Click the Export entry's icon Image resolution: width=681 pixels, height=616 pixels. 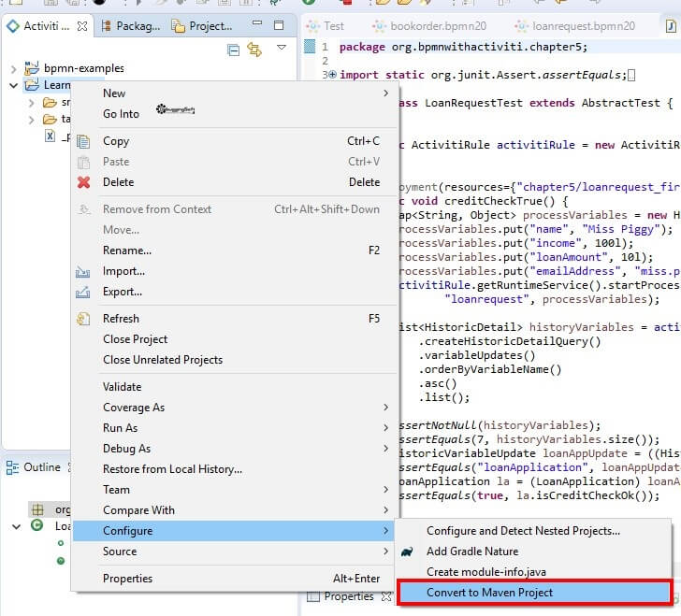(82, 293)
